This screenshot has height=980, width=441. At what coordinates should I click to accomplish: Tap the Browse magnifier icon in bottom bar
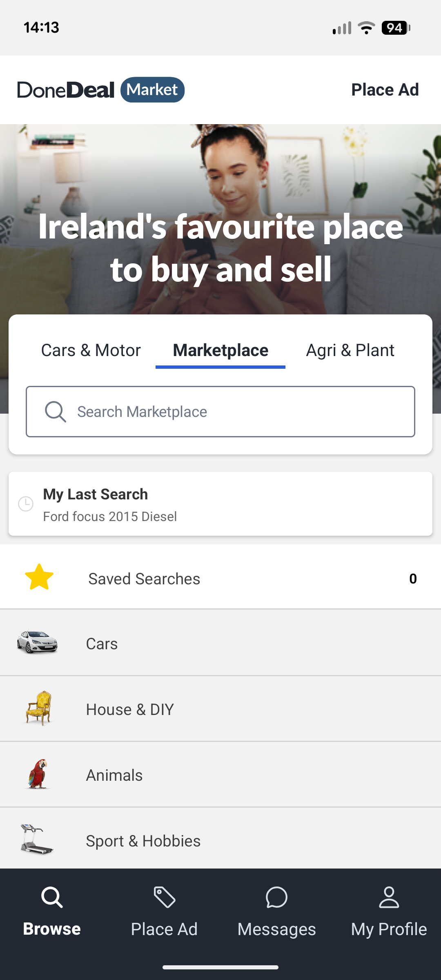pyautogui.click(x=52, y=897)
